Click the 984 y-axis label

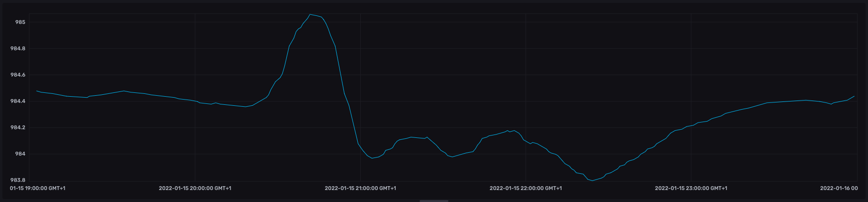click(x=20, y=154)
